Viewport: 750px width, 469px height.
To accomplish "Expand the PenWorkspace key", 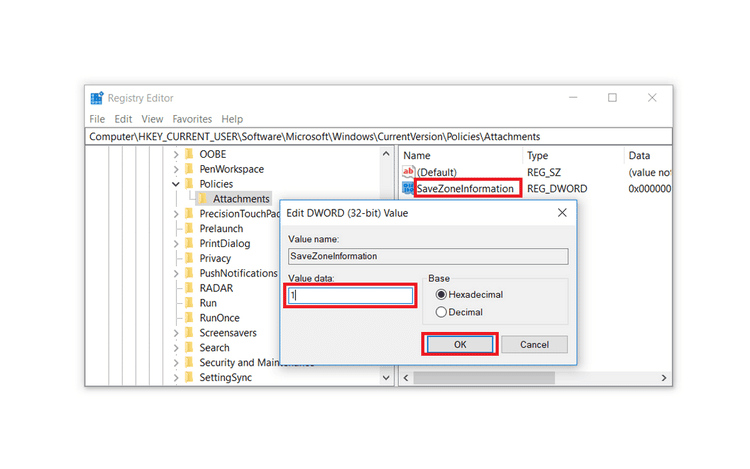I will pyautogui.click(x=176, y=169).
